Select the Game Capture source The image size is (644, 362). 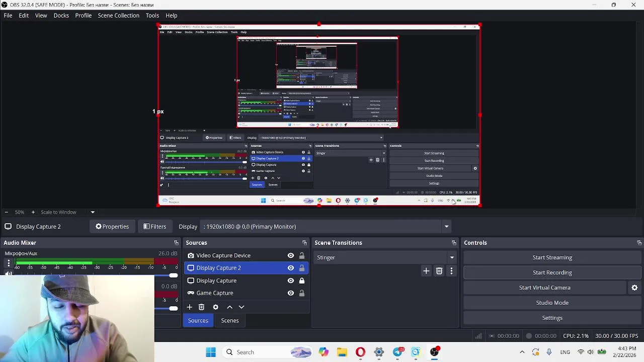pos(215,293)
